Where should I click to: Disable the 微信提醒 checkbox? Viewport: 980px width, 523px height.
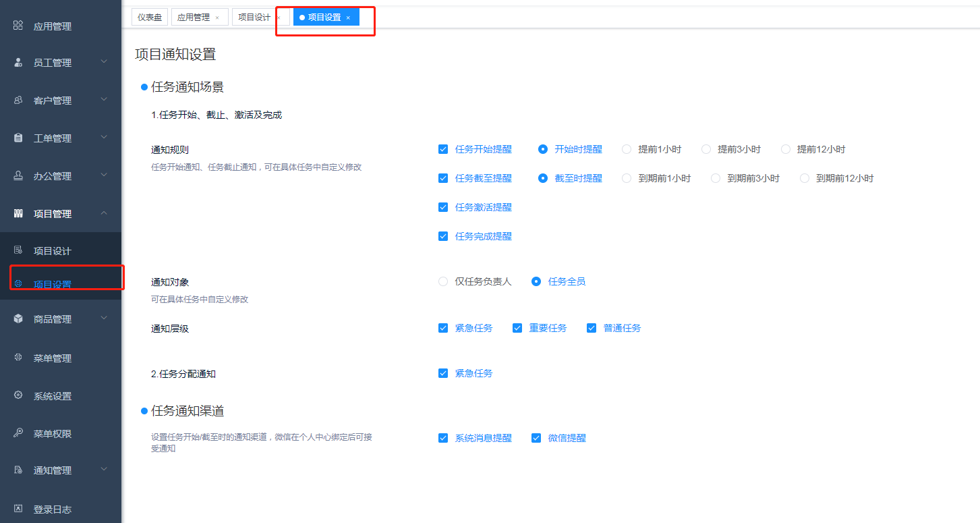[536, 438]
